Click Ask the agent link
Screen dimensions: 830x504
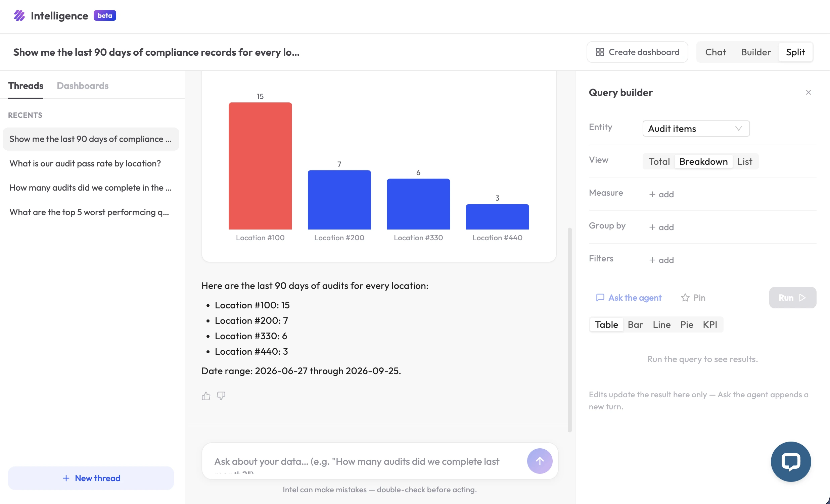629,298
